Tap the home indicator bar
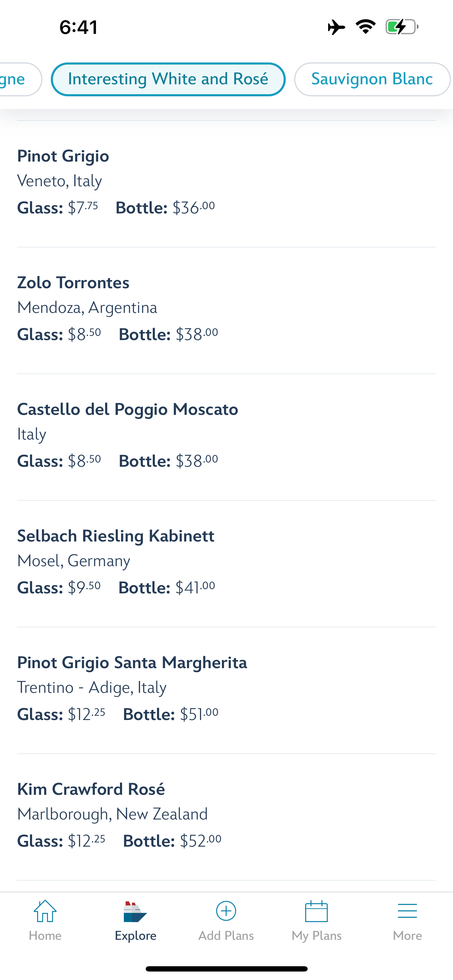The width and height of the screenshot is (453, 980). point(226,969)
